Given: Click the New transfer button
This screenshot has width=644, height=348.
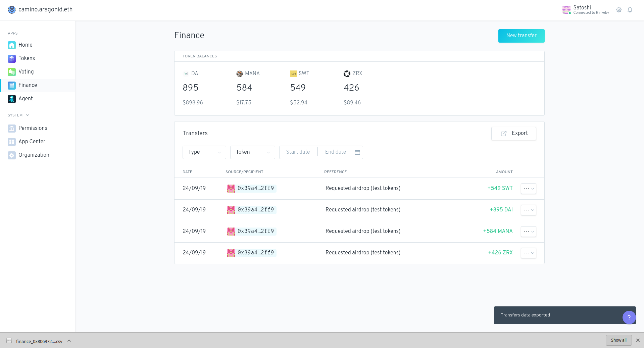Looking at the screenshot, I should pyautogui.click(x=521, y=36).
